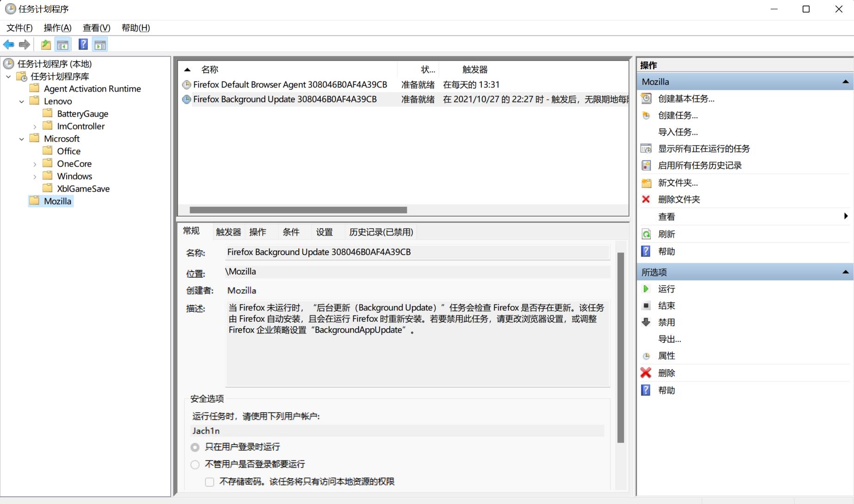Viewport: 854px width, 504px height.
Task: Click the 名称 field showing Firefox Background Update
Action: point(418,252)
